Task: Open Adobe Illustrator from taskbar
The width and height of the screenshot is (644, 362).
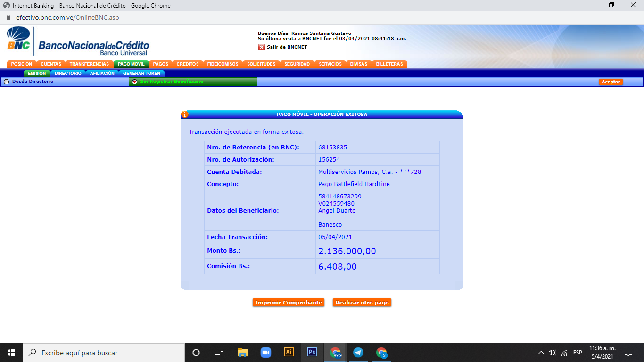Action: point(289,352)
